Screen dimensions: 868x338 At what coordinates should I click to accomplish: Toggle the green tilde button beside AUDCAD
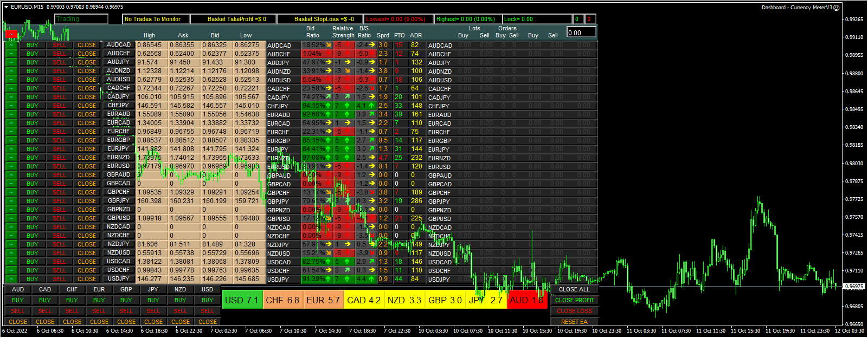click(11, 45)
